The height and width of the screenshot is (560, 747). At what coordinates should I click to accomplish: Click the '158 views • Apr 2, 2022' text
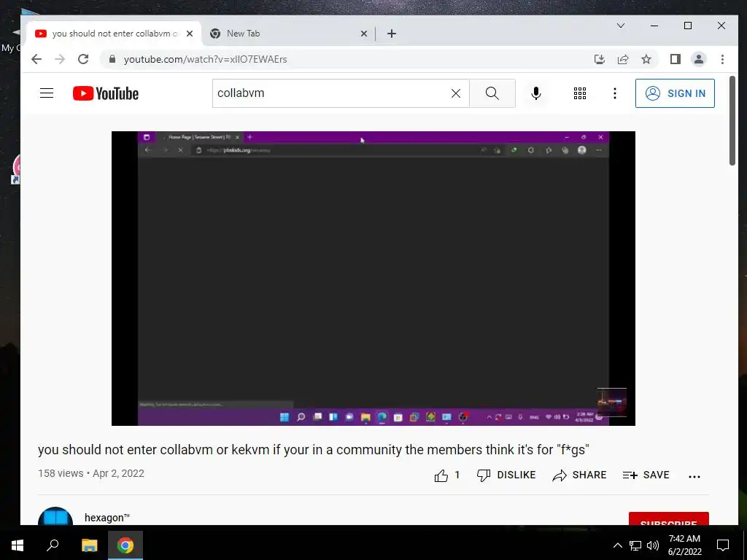[x=91, y=473]
